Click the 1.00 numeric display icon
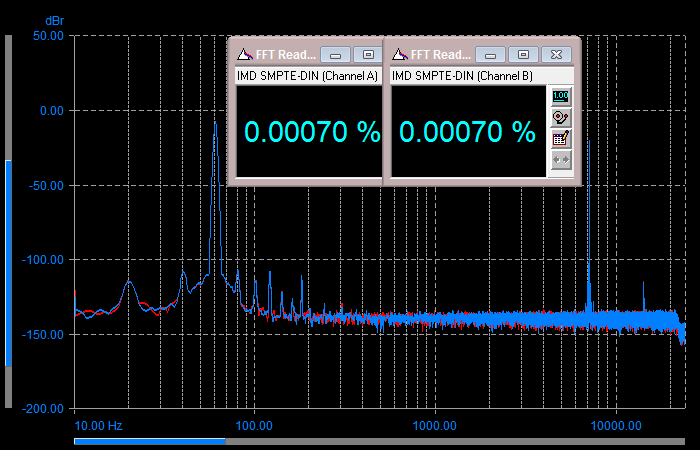The image size is (700, 450). click(x=561, y=96)
